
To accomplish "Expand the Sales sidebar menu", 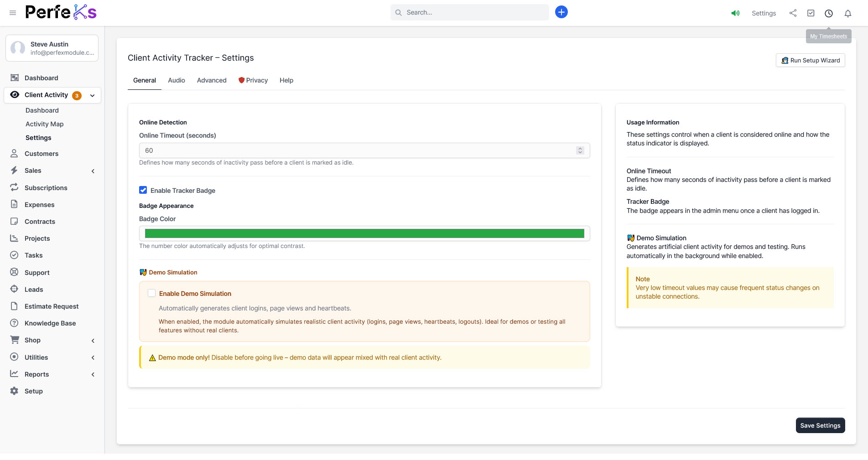I will 93,171.
